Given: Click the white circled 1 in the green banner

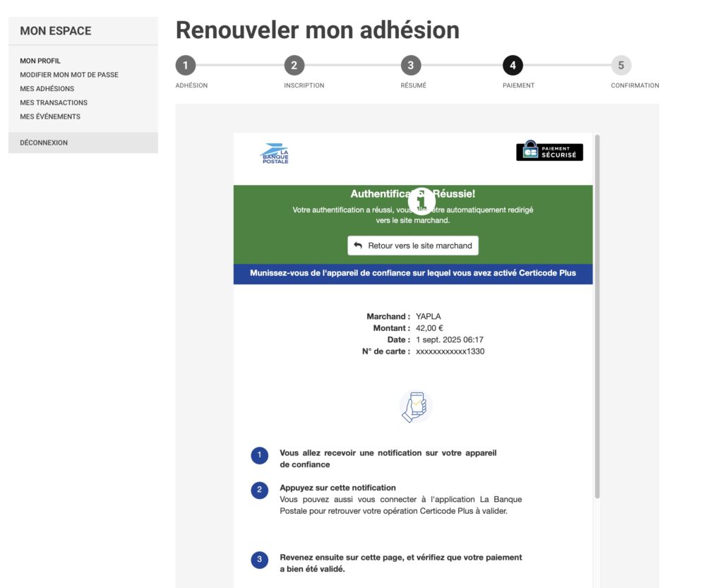Looking at the screenshot, I should point(422,200).
